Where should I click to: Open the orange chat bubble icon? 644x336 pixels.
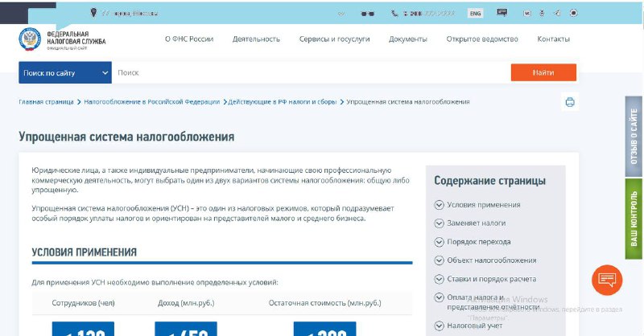(606, 281)
